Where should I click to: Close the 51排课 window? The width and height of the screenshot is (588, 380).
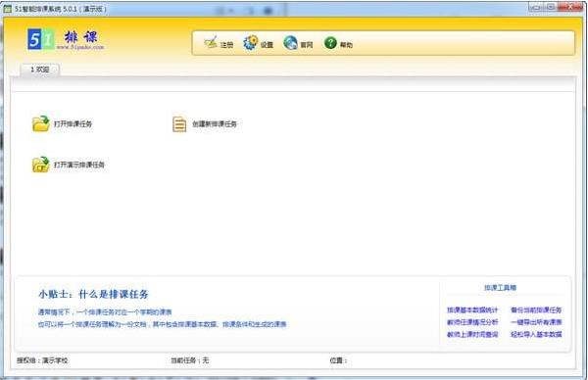570,7
